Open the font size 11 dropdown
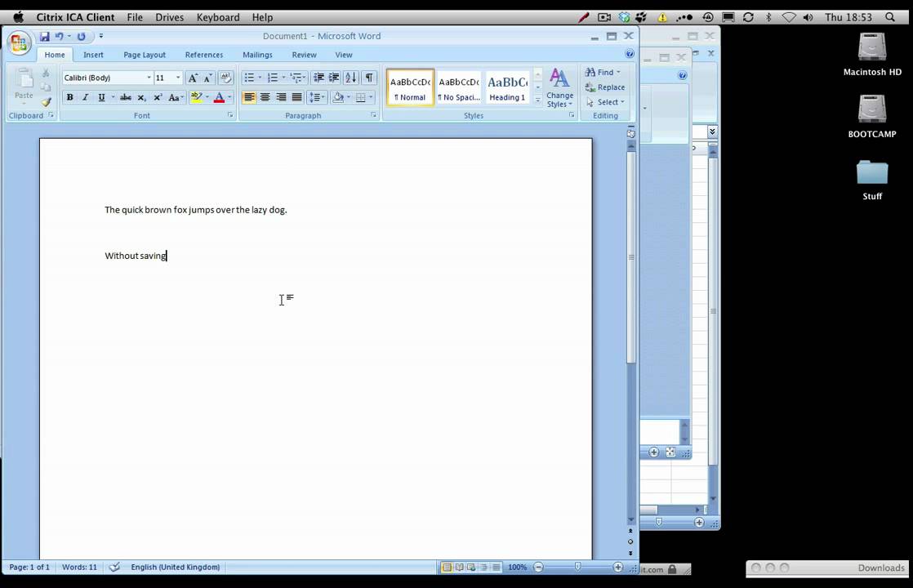This screenshot has height=588, width=913. (x=178, y=78)
